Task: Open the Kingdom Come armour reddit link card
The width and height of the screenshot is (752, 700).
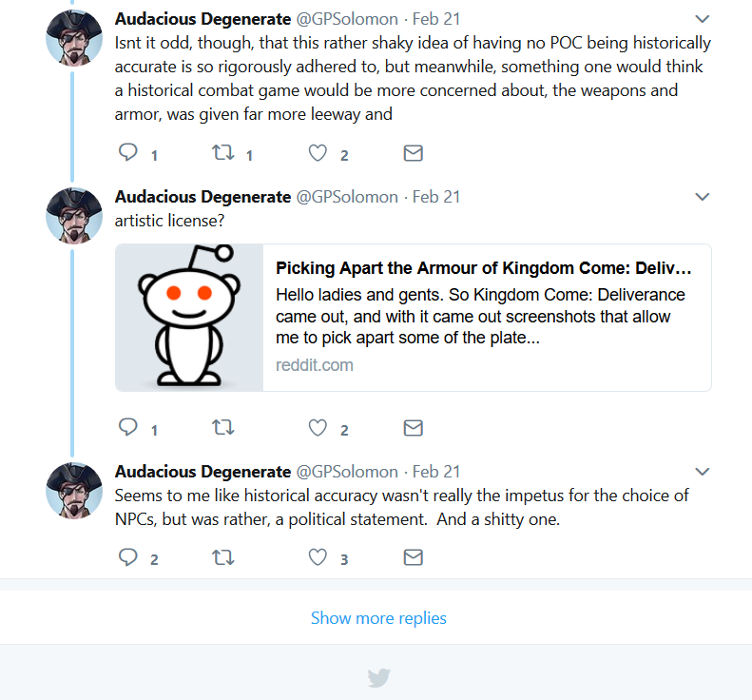Action: tap(413, 317)
